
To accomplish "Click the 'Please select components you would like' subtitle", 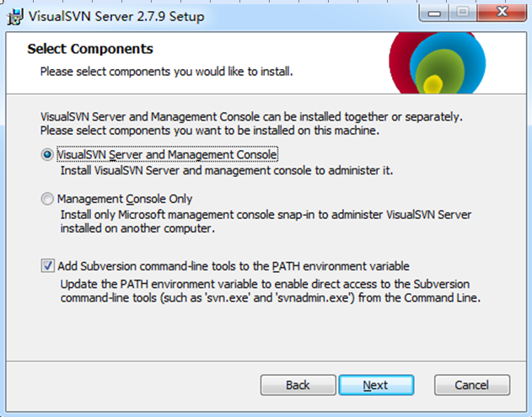I will coord(167,72).
